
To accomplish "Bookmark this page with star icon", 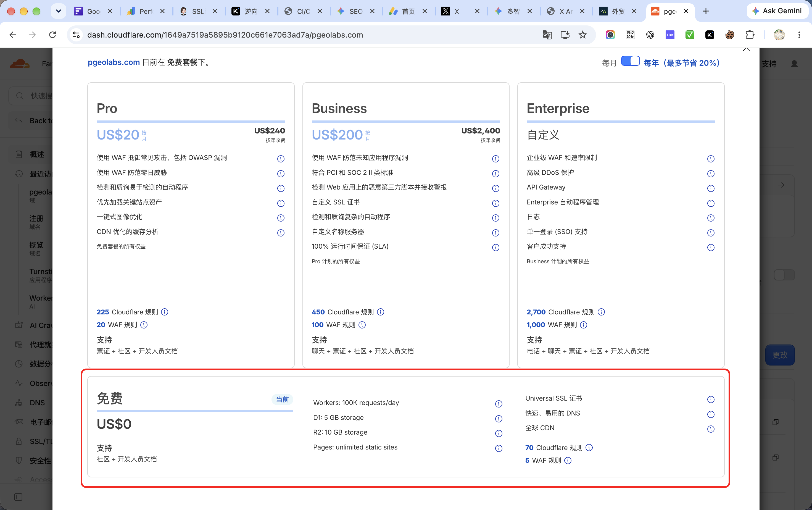I will 582,35.
